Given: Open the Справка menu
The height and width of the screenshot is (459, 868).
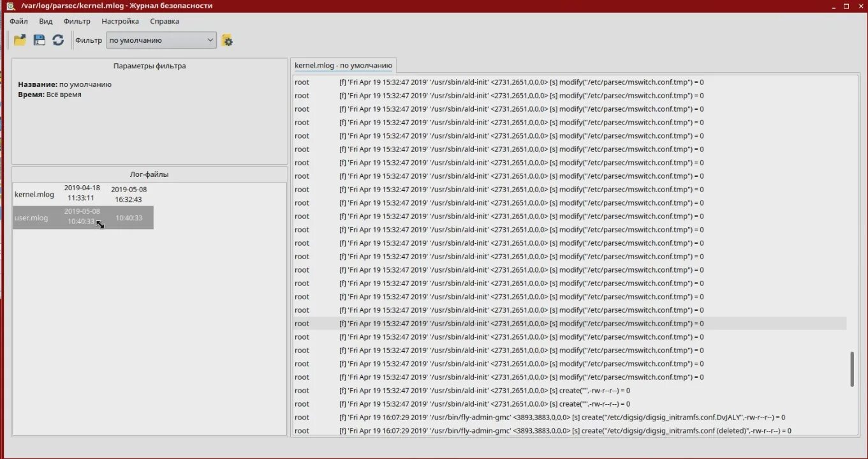Looking at the screenshot, I should tap(165, 21).
